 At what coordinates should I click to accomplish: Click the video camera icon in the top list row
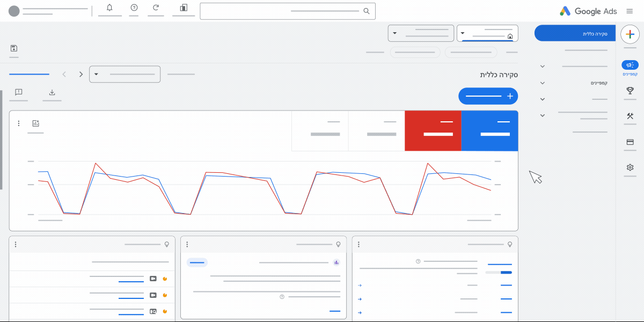153,279
